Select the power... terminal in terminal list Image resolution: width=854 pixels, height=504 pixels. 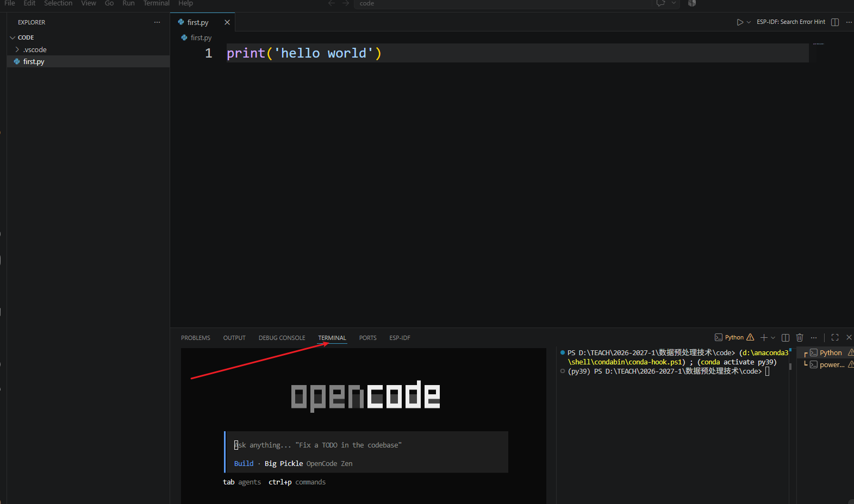pos(832,364)
